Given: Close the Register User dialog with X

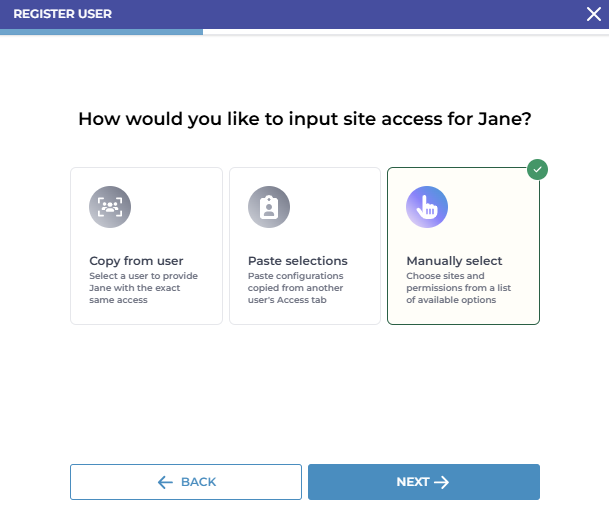Looking at the screenshot, I should [x=593, y=14].
